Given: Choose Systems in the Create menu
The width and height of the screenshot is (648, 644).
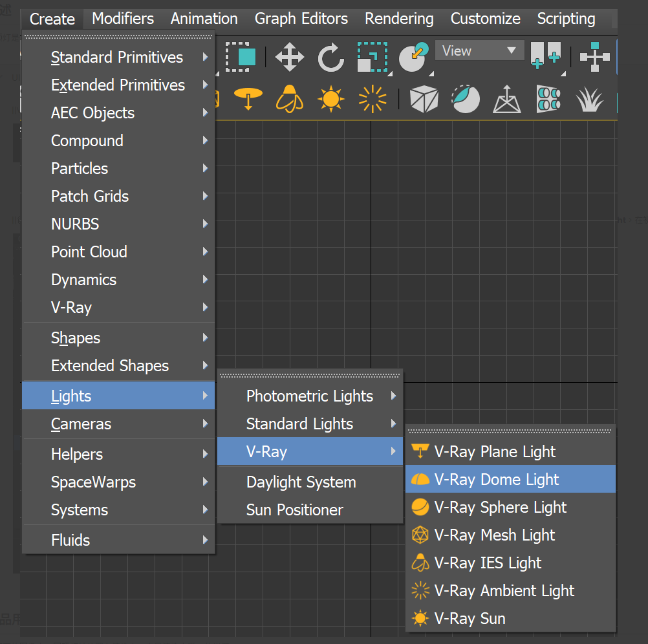Looking at the screenshot, I should (118, 510).
